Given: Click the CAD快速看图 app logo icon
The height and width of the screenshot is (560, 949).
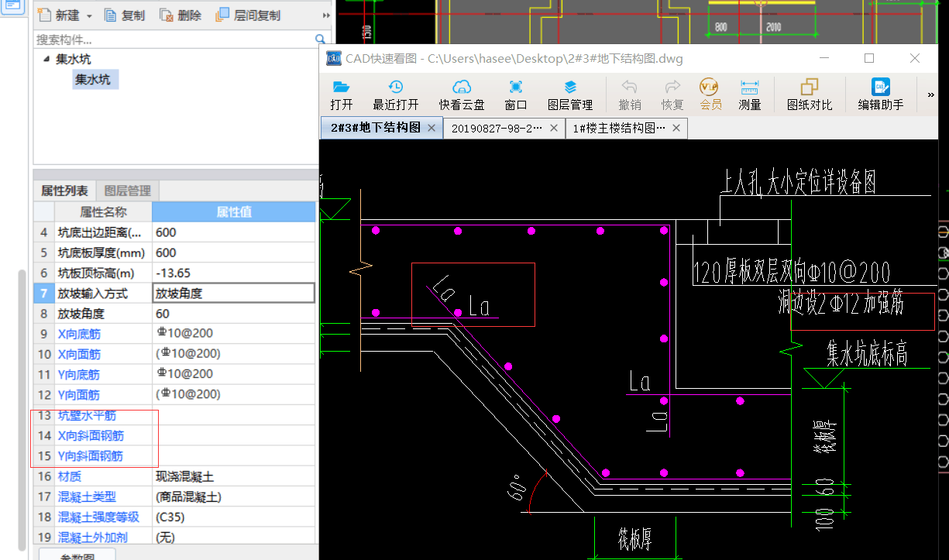Looking at the screenshot, I should pyautogui.click(x=334, y=58).
